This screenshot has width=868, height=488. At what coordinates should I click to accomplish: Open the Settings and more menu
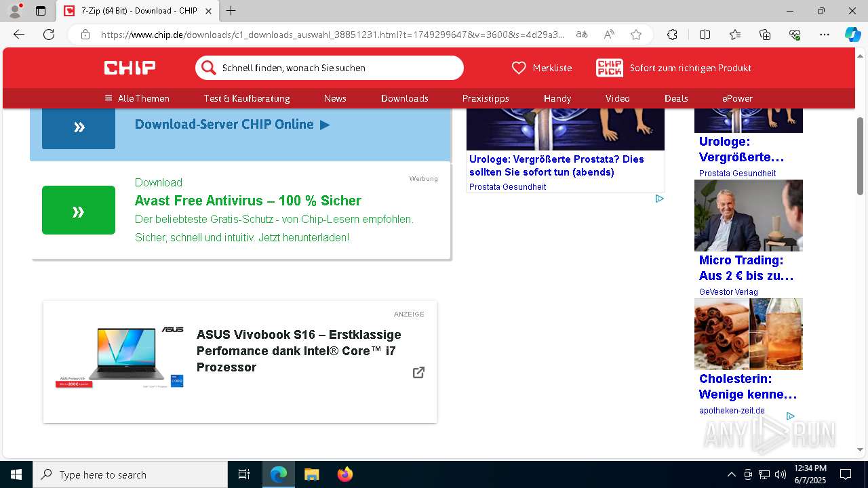[x=825, y=35]
